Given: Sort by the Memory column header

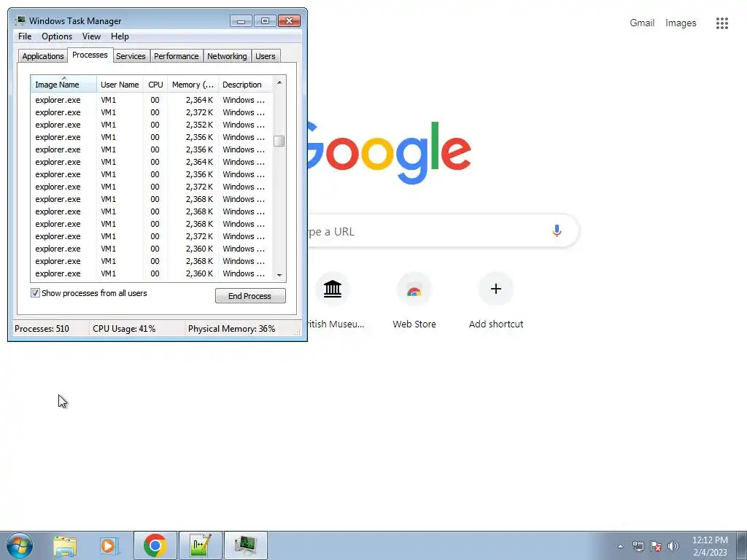Looking at the screenshot, I should 193,85.
